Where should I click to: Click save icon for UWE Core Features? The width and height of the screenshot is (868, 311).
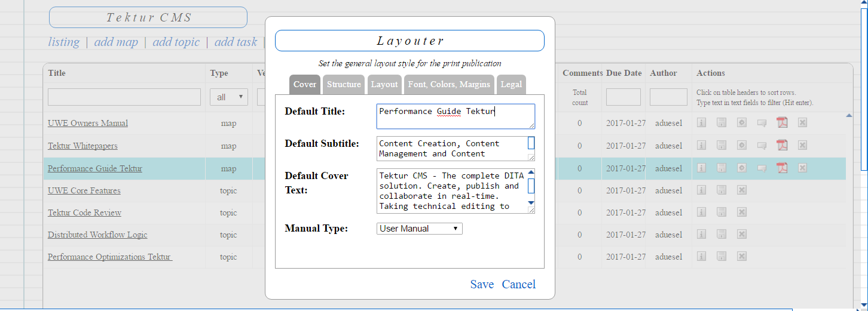click(x=722, y=190)
